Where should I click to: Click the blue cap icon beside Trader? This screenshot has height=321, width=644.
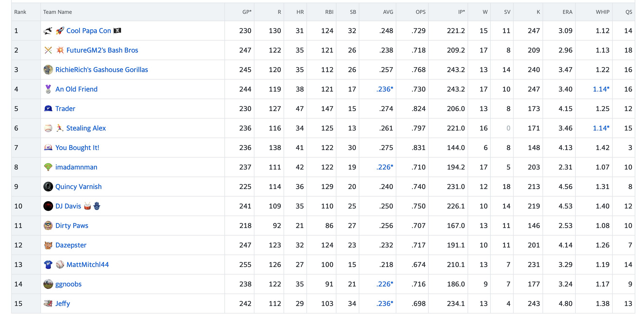(x=48, y=108)
